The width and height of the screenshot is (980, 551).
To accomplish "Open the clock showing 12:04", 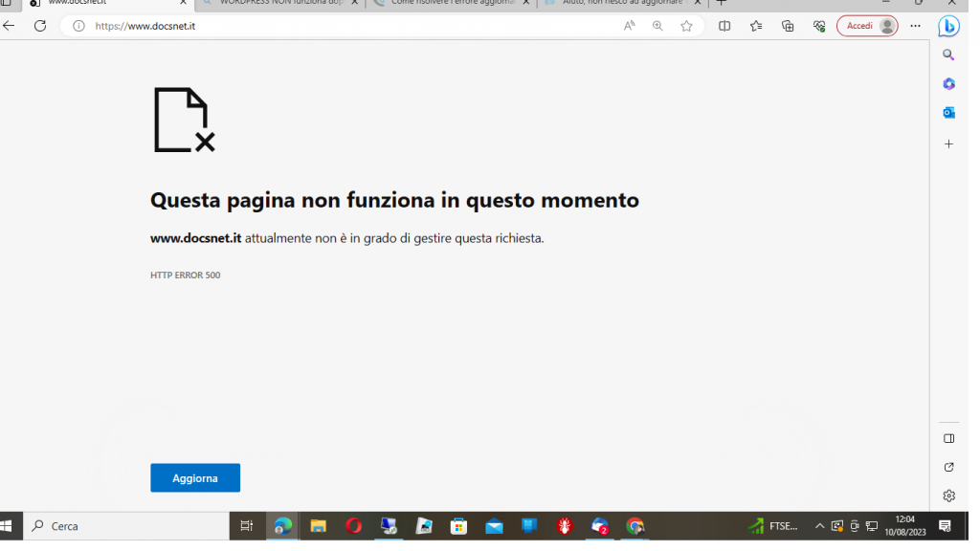I will pyautogui.click(x=905, y=526).
